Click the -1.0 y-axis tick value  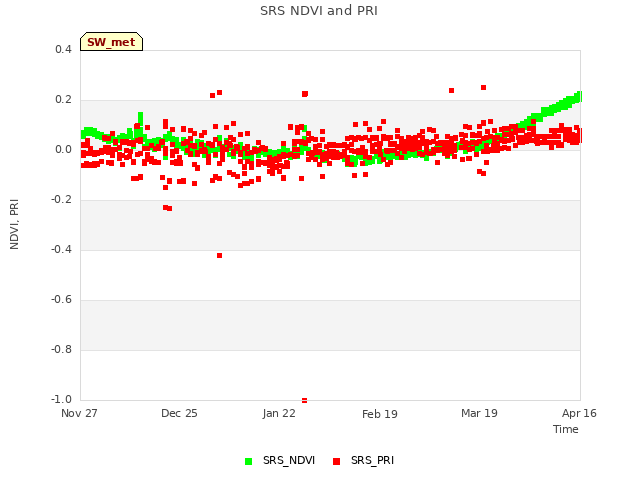pos(61,399)
